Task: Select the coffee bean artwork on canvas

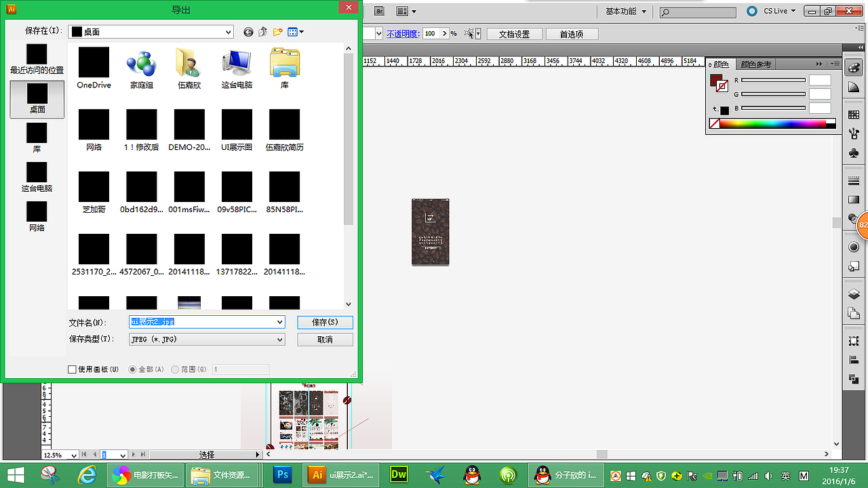Action: coord(431,232)
